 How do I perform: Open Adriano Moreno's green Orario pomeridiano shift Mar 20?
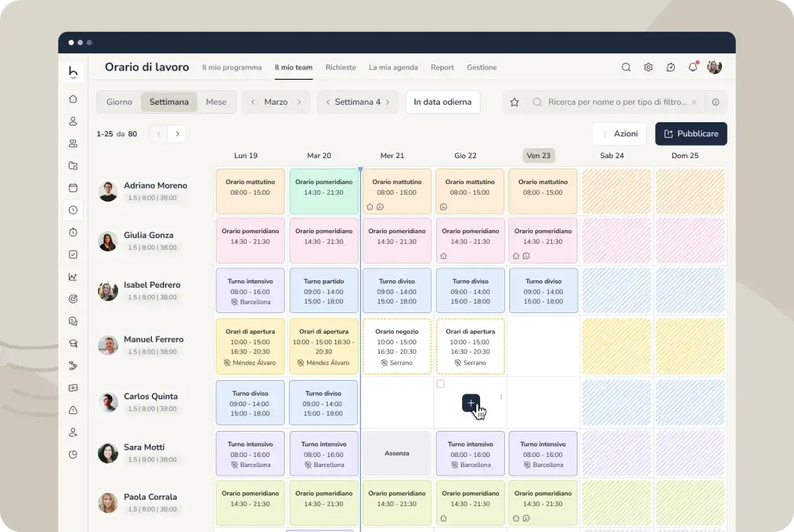tap(324, 192)
